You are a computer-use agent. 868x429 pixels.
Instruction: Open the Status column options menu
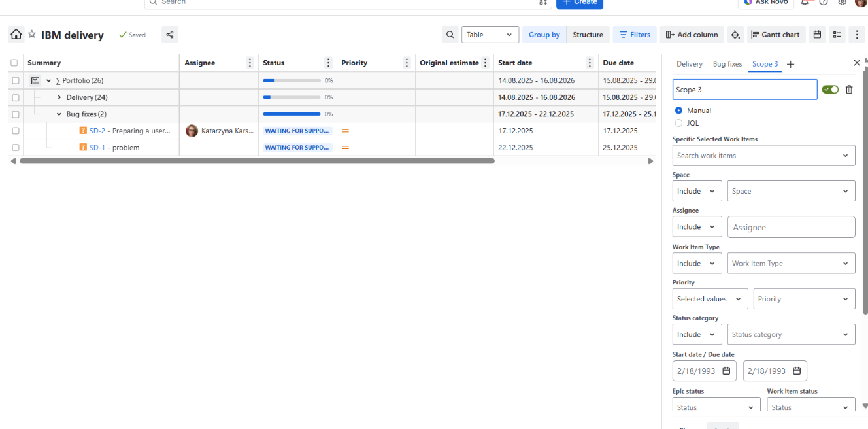click(x=328, y=63)
